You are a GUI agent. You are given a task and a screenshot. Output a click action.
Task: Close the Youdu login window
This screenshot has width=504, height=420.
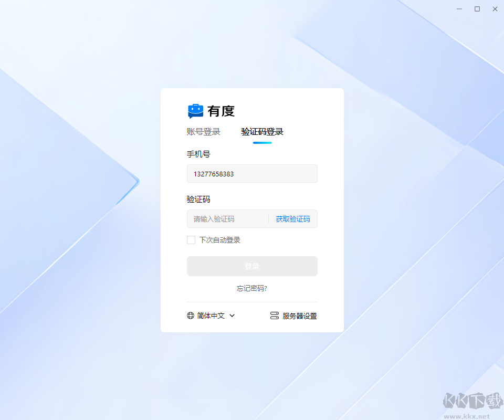click(495, 9)
